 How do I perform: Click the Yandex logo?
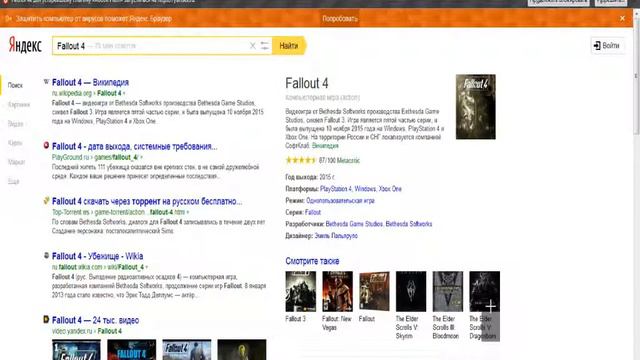click(25, 45)
